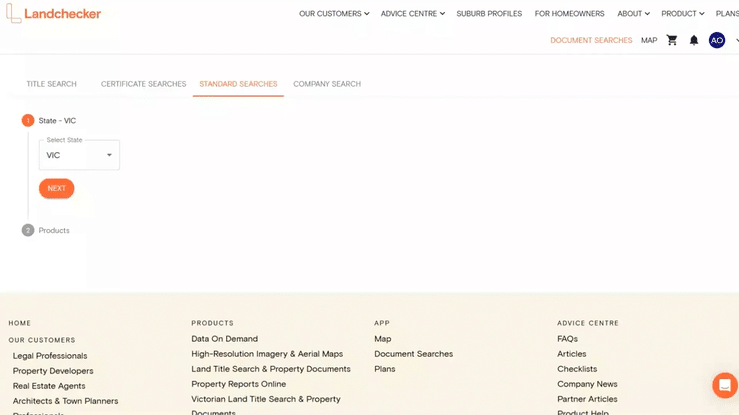
Task: Open the Map link in header
Action: (x=649, y=41)
